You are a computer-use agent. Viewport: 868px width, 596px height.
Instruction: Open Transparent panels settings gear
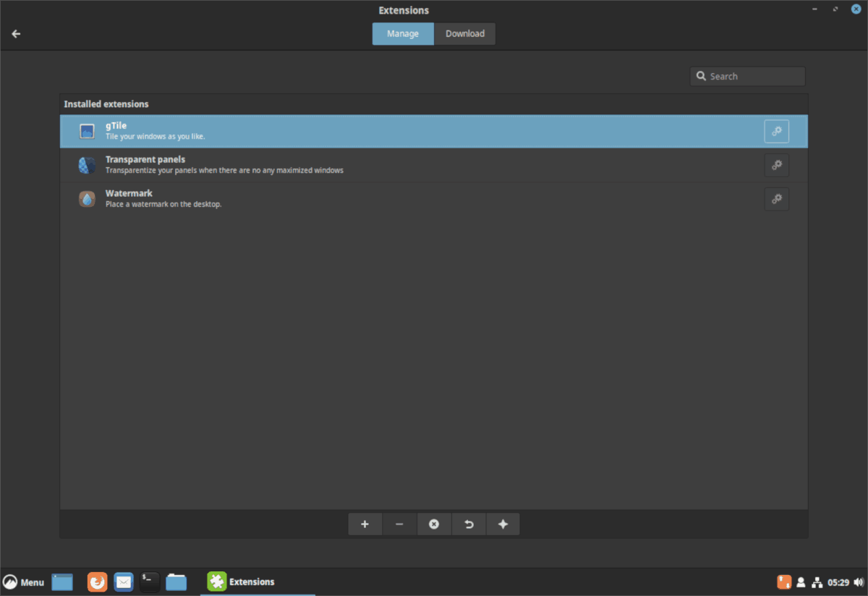pyautogui.click(x=776, y=165)
